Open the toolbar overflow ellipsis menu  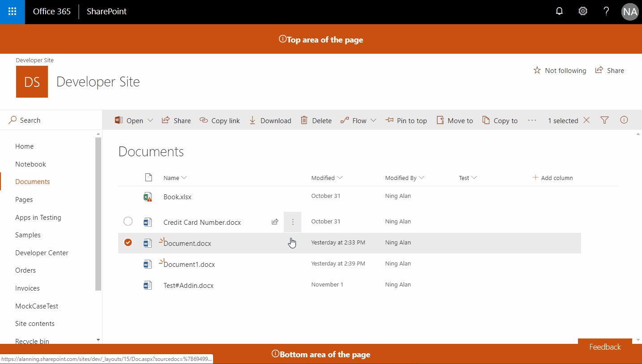[x=532, y=120]
